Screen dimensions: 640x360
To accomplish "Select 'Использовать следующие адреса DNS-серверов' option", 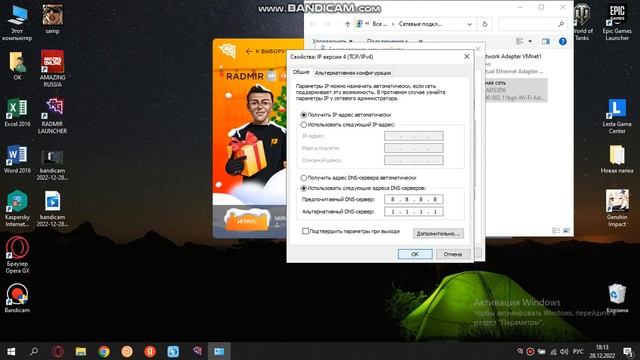I will 303,188.
